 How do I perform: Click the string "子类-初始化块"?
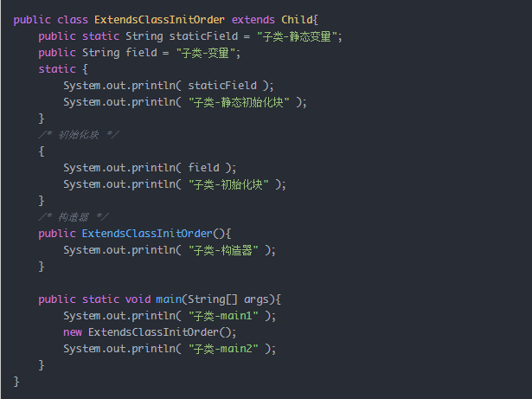228,184
